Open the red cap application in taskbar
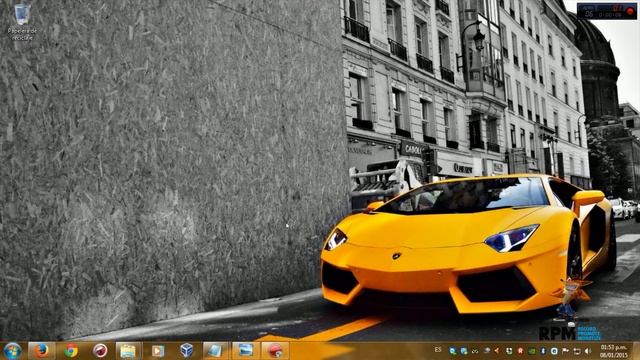 pyautogui.click(x=275, y=351)
